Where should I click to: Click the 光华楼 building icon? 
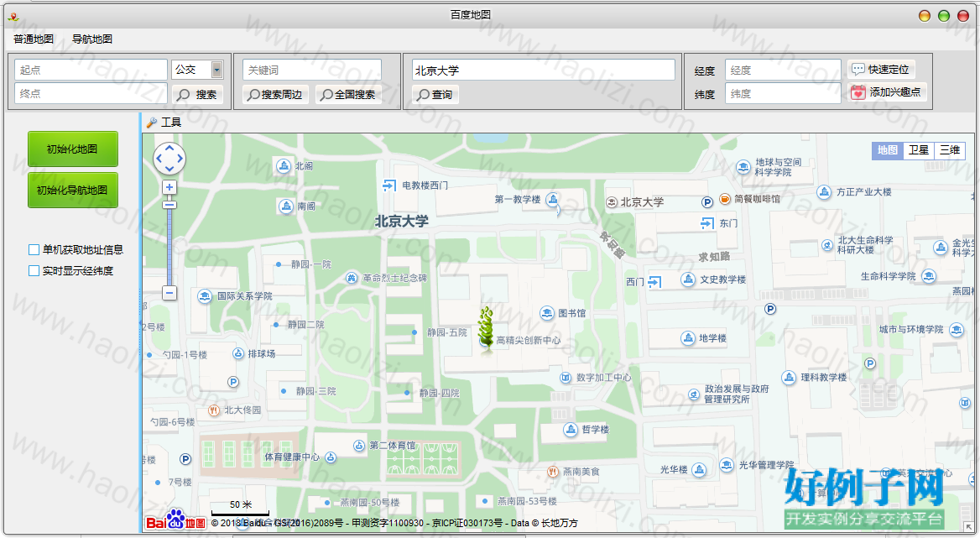[x=700, y=469]
